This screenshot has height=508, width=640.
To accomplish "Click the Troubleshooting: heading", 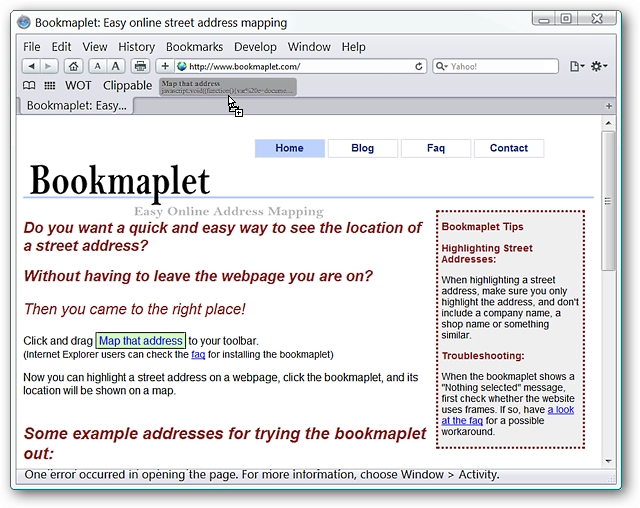I will [x=483, y=356].
